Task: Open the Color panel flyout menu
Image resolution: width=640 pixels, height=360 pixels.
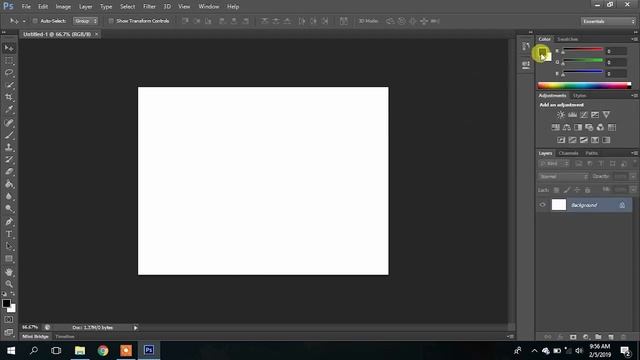Action: click(634, 39)
